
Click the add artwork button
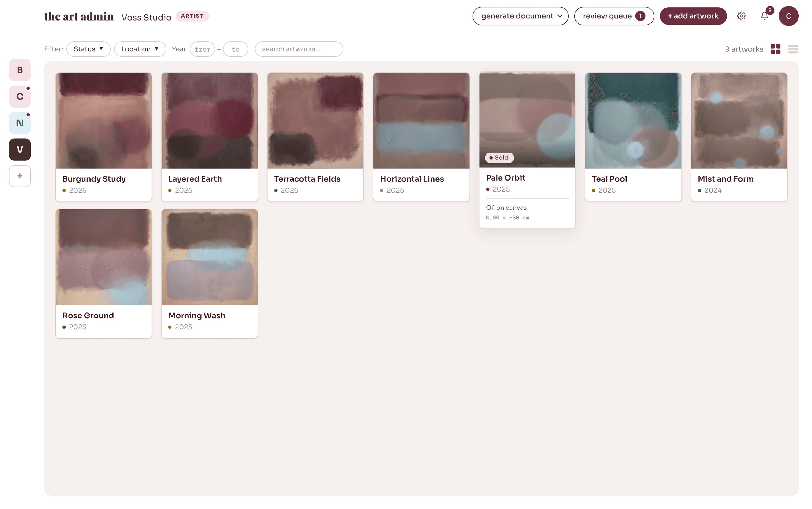pos(693,16)
